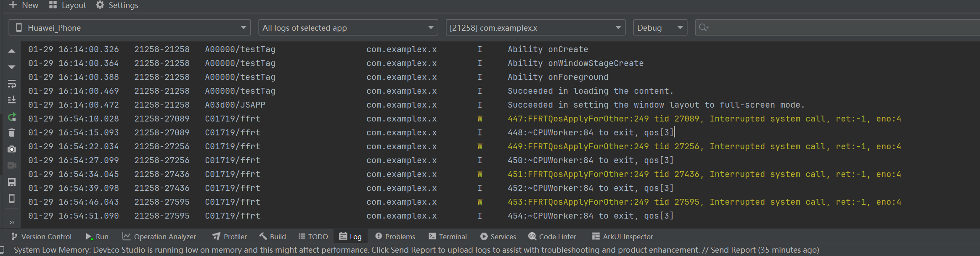Image resolution: width=980 pixels, height=256 pixels.
Task: Toggle scroll to end of log icon
Action: coord(12,100)
